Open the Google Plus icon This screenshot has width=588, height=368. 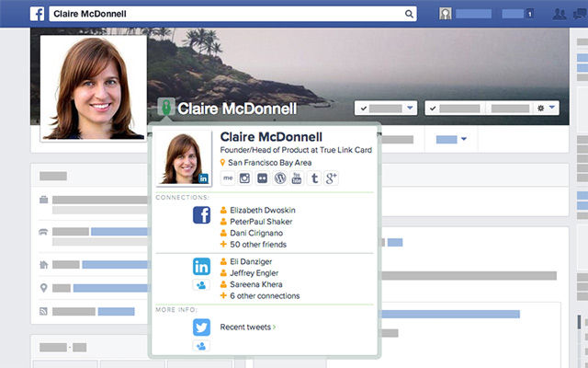(331, 178)
